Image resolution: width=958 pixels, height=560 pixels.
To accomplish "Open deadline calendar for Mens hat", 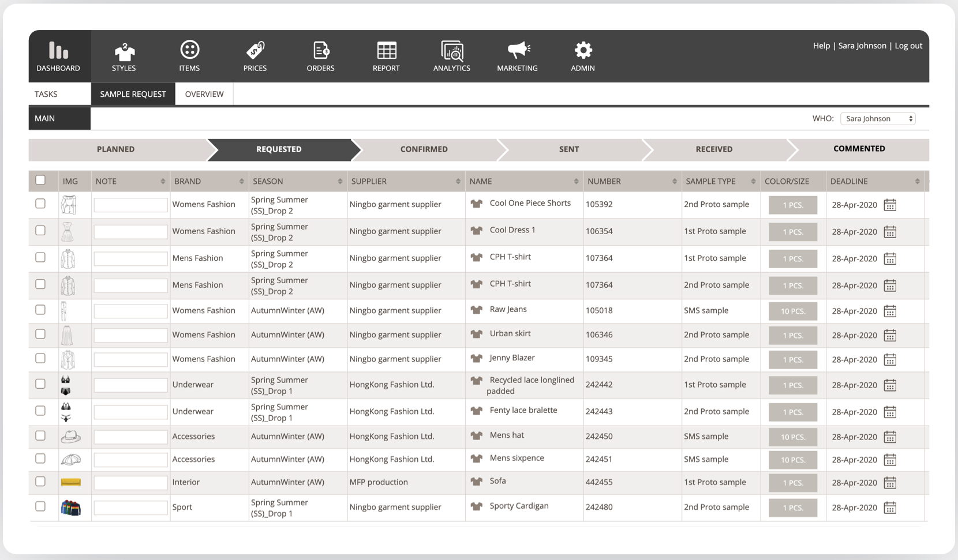I will pyautogui.click(x=890, y=437).
